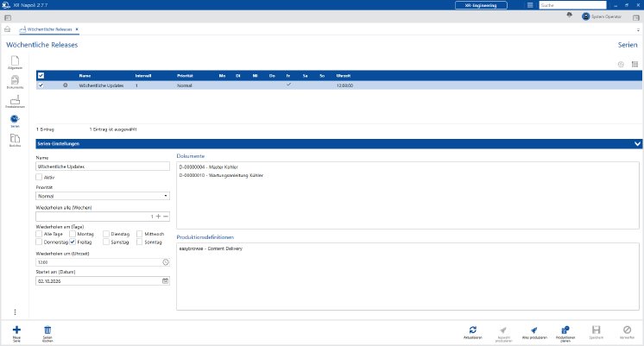Decrease the weeks interval with minus
Image resolution: width=644 pixels, height=346 pixels.
[166, 217]
